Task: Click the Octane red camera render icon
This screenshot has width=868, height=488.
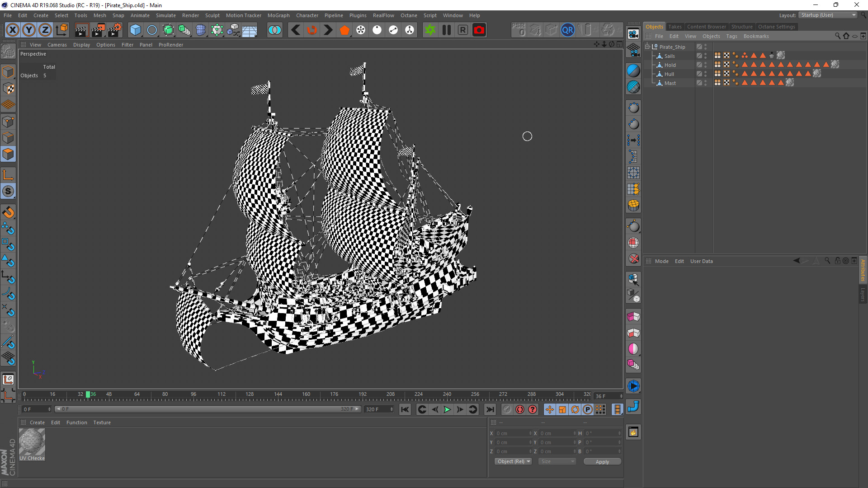Action: pyautogui.click(x=479, y=30)
